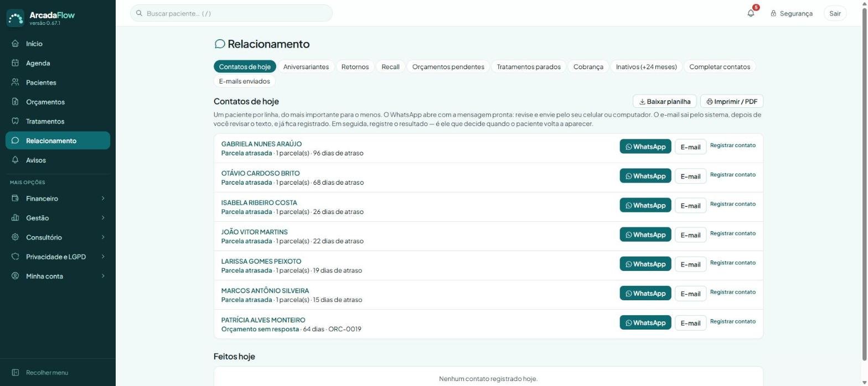Screen dimensions: 868x386
Task: Expand the Privacidade e LGPD chevron
Action: 103,257
